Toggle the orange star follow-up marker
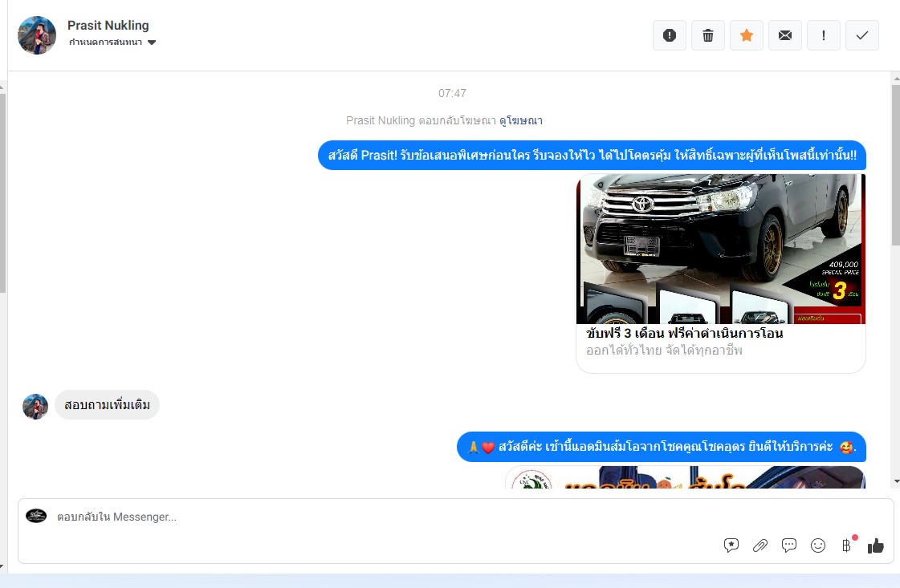The image size is (900, 588). [747, 35]
